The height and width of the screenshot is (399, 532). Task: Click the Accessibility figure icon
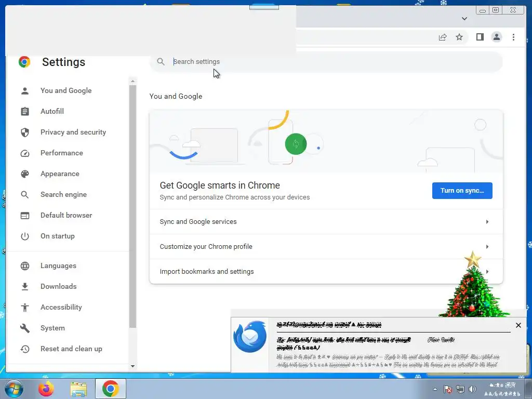[25, 308]
